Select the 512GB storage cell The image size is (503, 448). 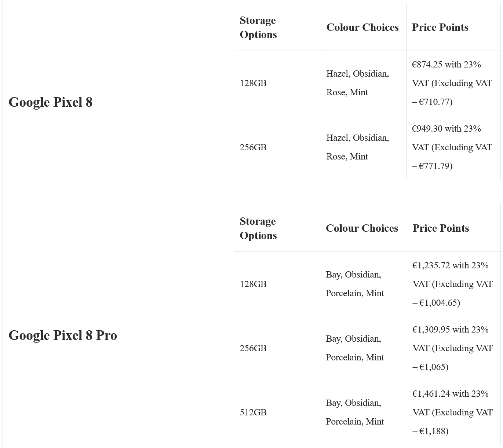[x=253, y=412]
